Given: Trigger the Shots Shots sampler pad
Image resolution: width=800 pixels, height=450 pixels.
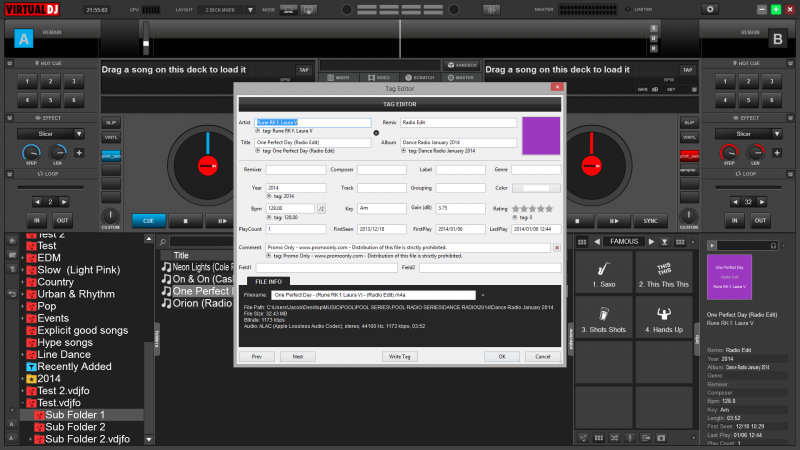Looking at the screenshot, I should [x=604, y=319].
